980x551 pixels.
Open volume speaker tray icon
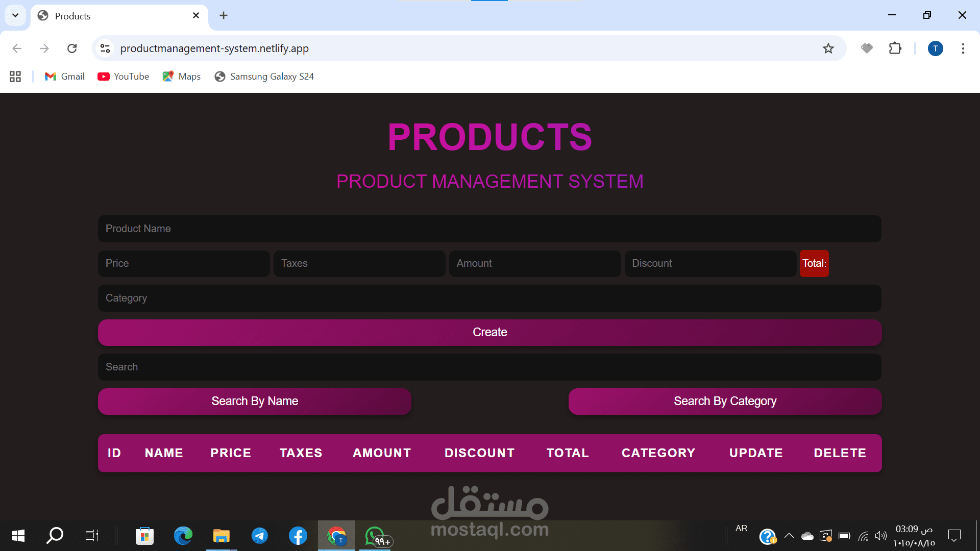pyautogui.click(x=881, y=536)
